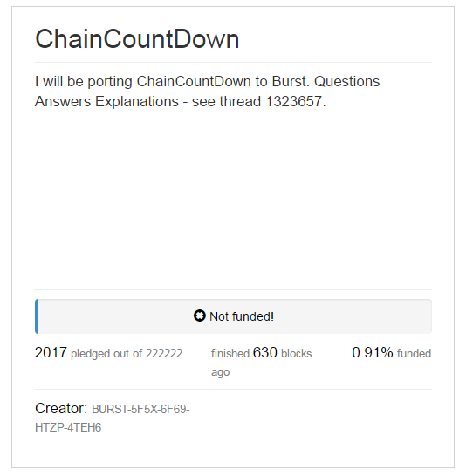Click the 'pledged out of 222222' text
Screen dimensions: 466x476
pyautogui.click(x=127, y=354)
